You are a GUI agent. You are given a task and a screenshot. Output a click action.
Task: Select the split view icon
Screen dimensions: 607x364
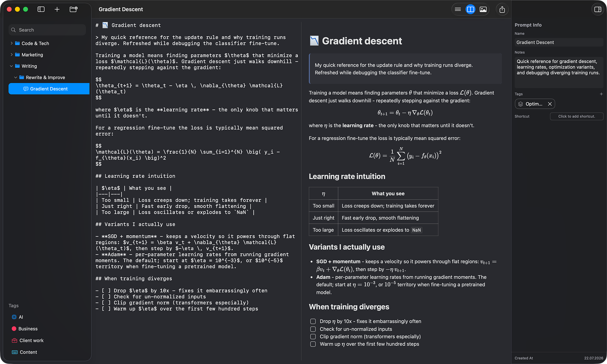(x=470, y=9)
